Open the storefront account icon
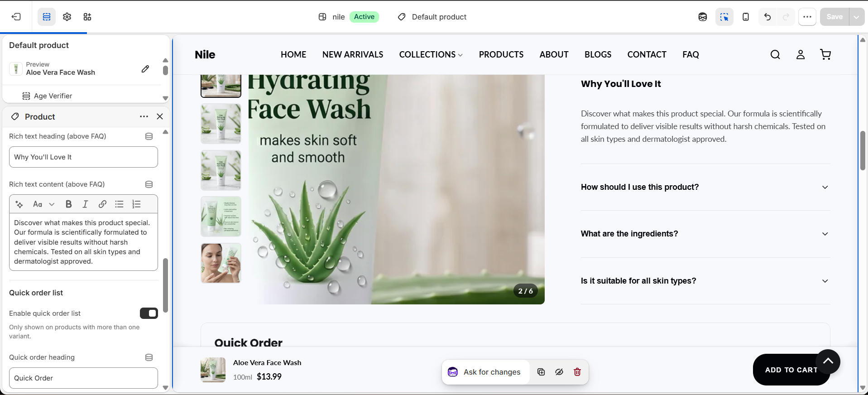The height and width of the screenshot is (395, 868). click(x=801, y=55)
